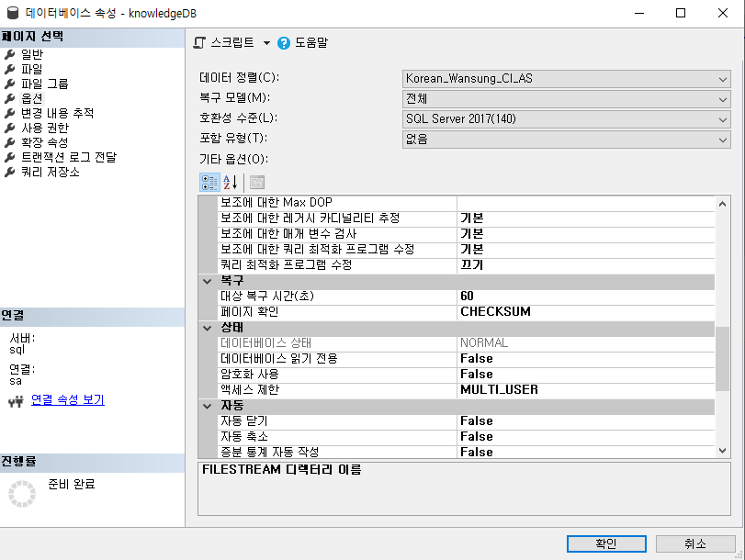745x560 pixels.
Task: Collapse the 상태 category
Action: point(208,328)
